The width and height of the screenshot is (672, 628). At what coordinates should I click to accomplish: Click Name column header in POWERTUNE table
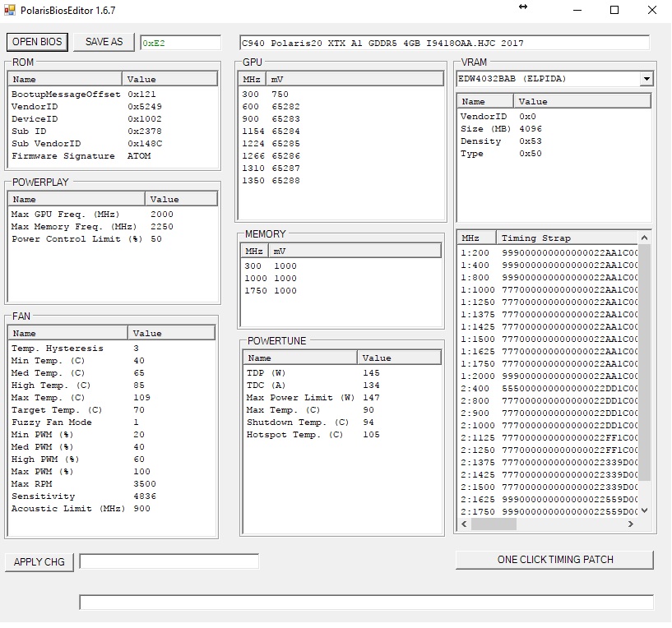[300, 358]
